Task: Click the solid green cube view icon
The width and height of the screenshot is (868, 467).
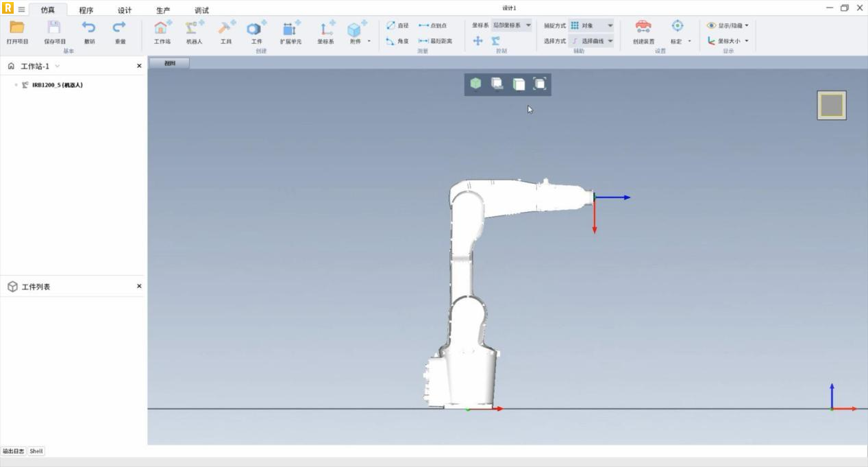Action: (x=475, y=84)
